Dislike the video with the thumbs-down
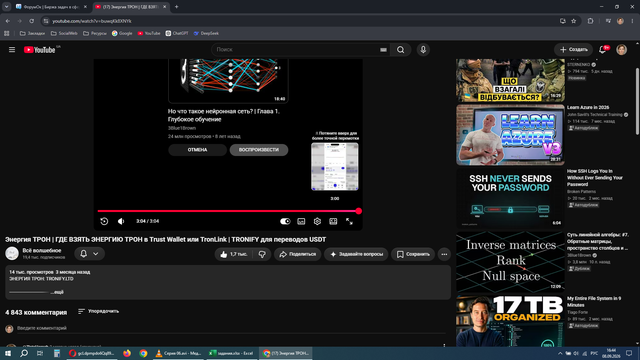 [x=262, y=254]
